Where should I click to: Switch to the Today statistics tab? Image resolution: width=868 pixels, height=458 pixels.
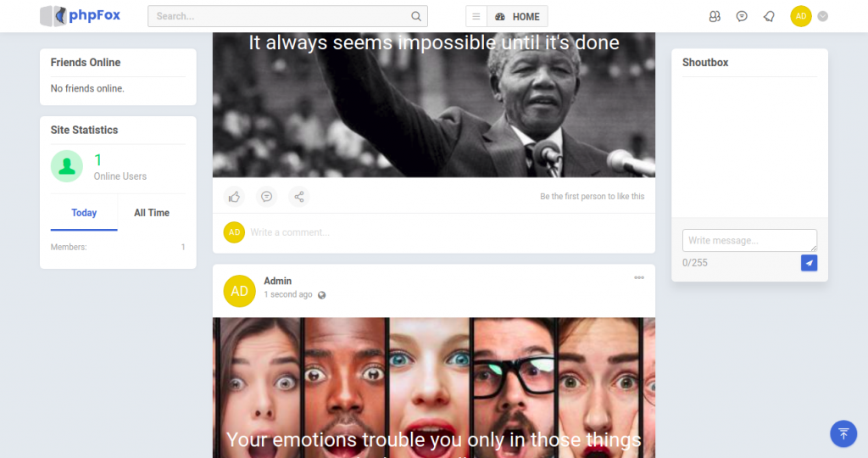pyautogui.click(x=84, y=213)
